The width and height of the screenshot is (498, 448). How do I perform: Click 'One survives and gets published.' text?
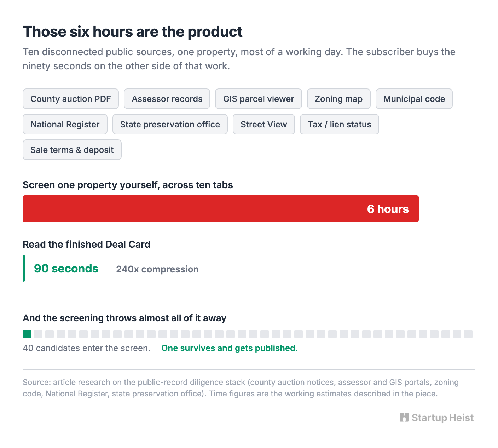230,348
